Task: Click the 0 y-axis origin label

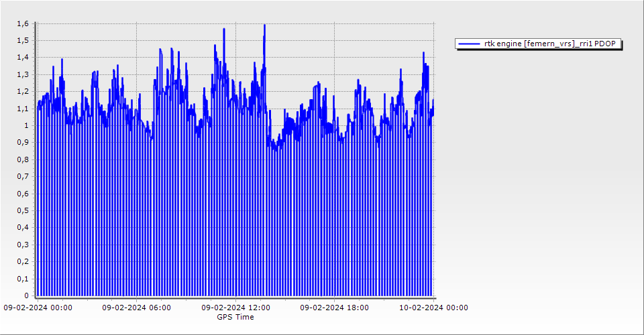Action: pyautogui.click(x=25, y=295)
